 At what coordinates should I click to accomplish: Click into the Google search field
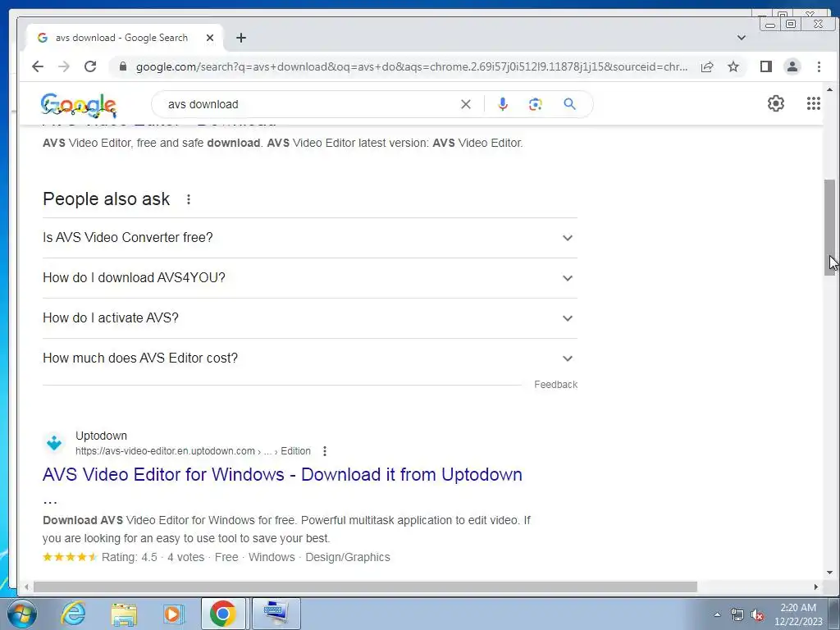(311, 104)
